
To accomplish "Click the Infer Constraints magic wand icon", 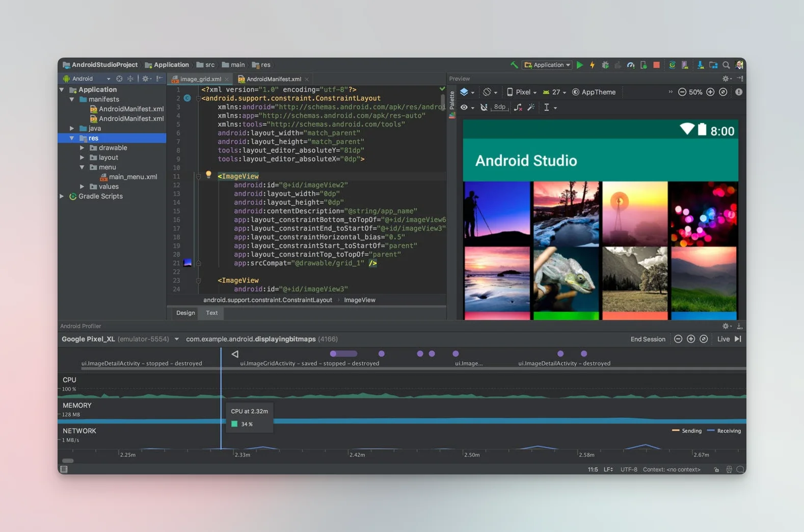I will 531,107.
